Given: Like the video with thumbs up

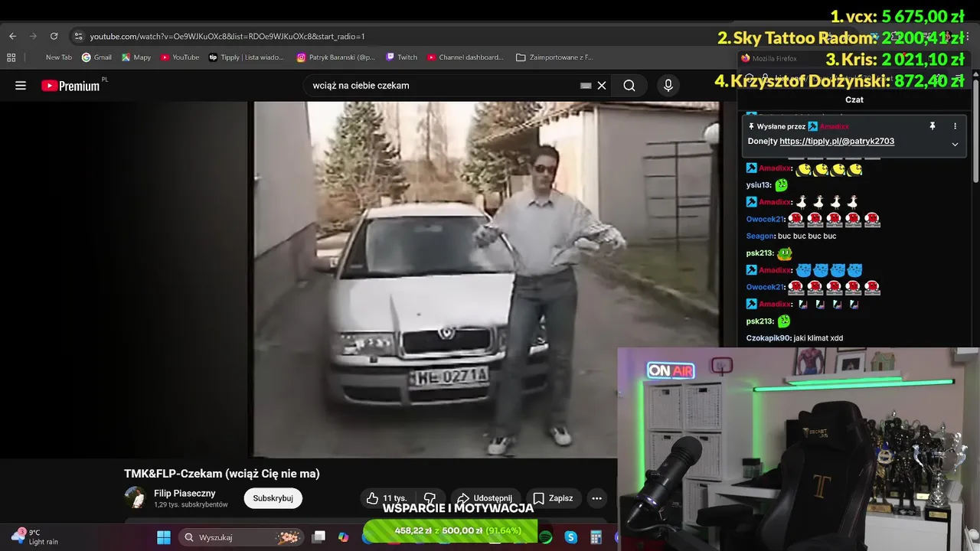Looking at the screenshot, I should click(386, 498).
